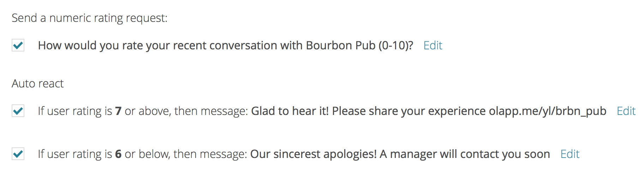Click the 'Bourbon Pub' name in question
The width and height of the screenshot is (644, 177).
pos(340,45)
